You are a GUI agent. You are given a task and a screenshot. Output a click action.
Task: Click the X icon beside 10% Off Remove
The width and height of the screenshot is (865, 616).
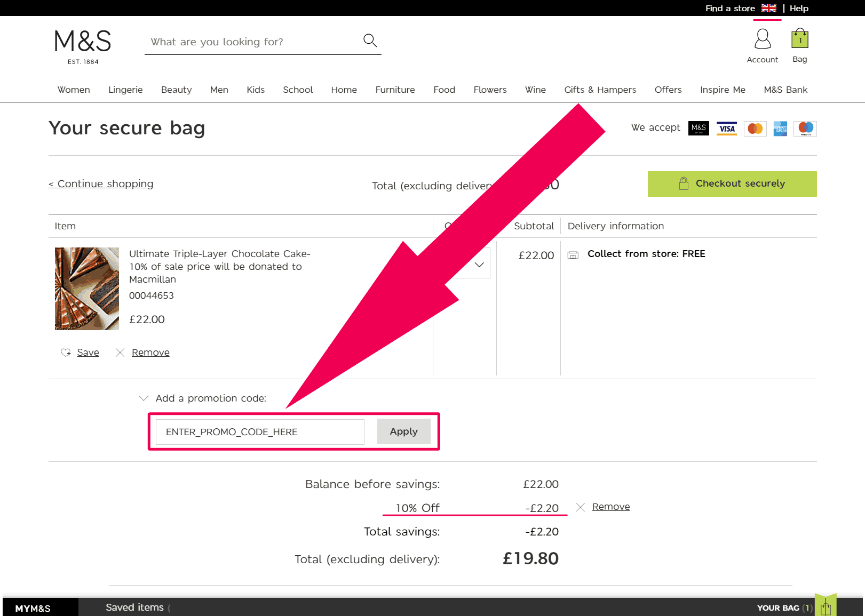581,507
